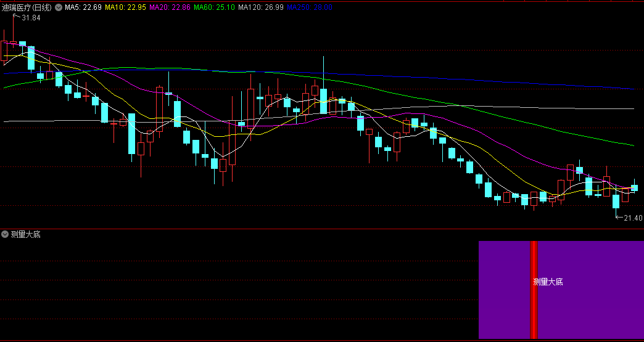
Task: Select the MA20: 22.86 label
Action: (x=170, y=7)
